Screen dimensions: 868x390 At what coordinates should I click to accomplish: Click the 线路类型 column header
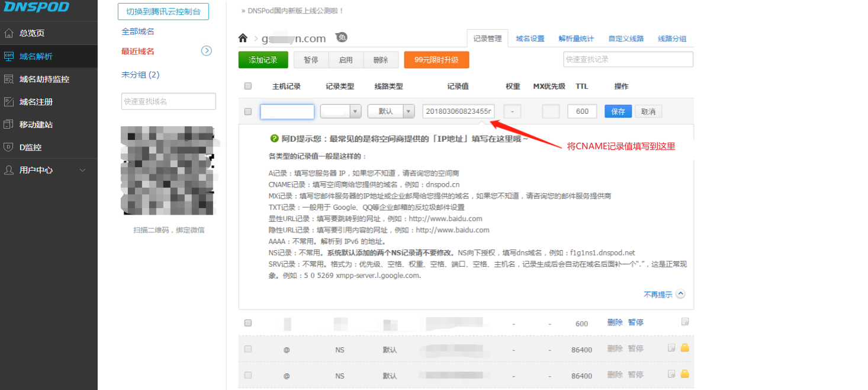pos(389,87)
